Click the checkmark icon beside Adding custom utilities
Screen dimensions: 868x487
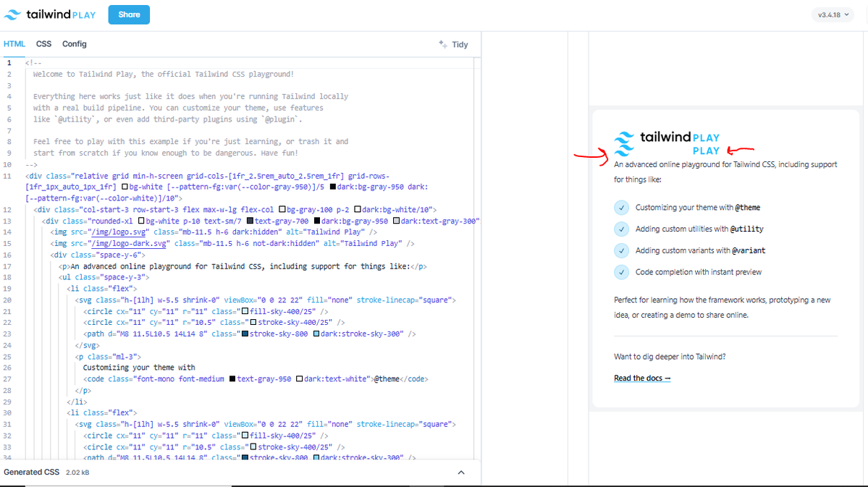pyautogui.click(x=620, y=229)
